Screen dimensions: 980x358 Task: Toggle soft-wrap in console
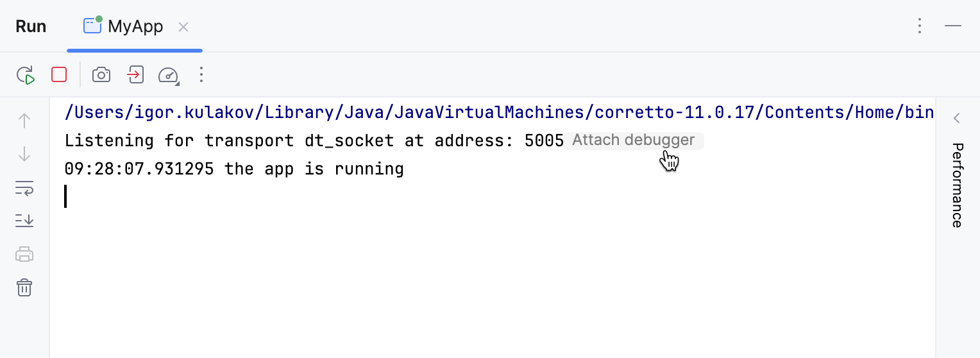[24, 188]
